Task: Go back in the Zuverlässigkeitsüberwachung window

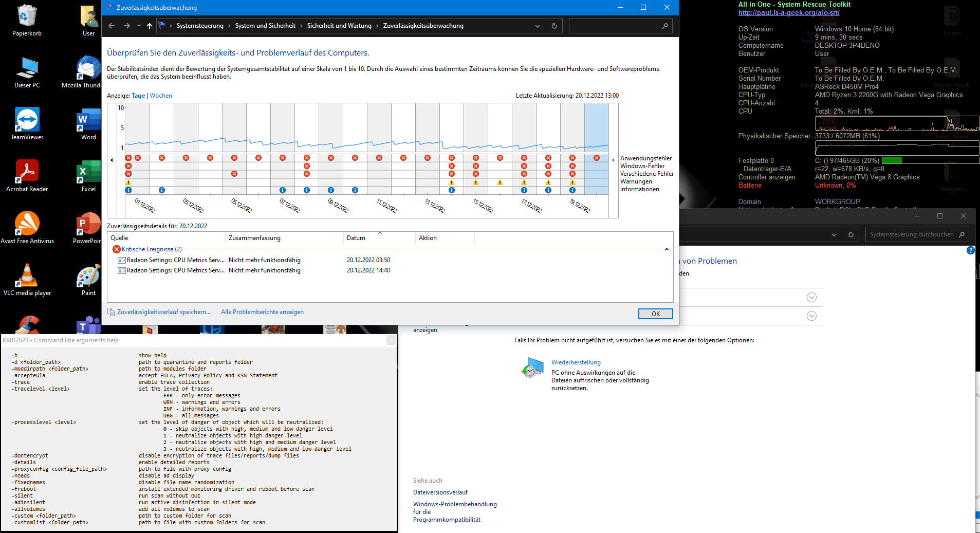Action: (x=112, y=26)
